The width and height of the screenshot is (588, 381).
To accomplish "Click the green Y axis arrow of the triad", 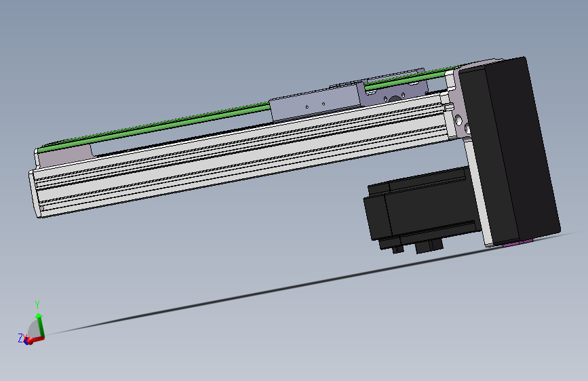I will click(39, 325).
